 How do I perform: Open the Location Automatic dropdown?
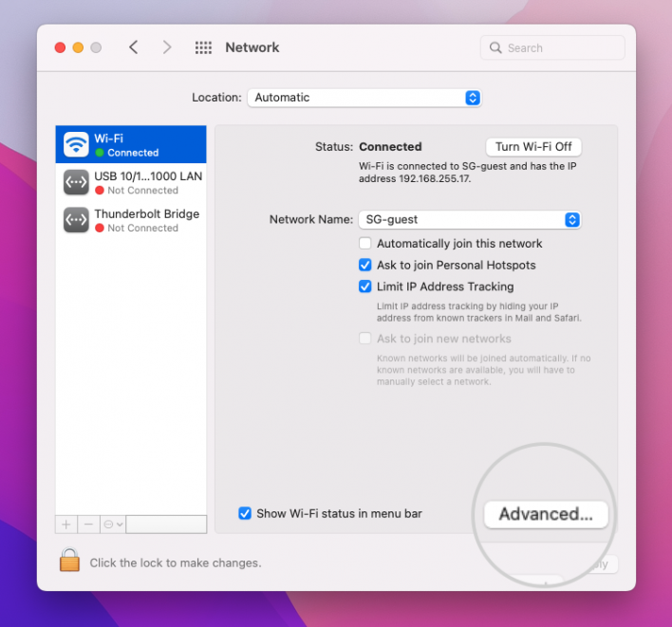364,98
